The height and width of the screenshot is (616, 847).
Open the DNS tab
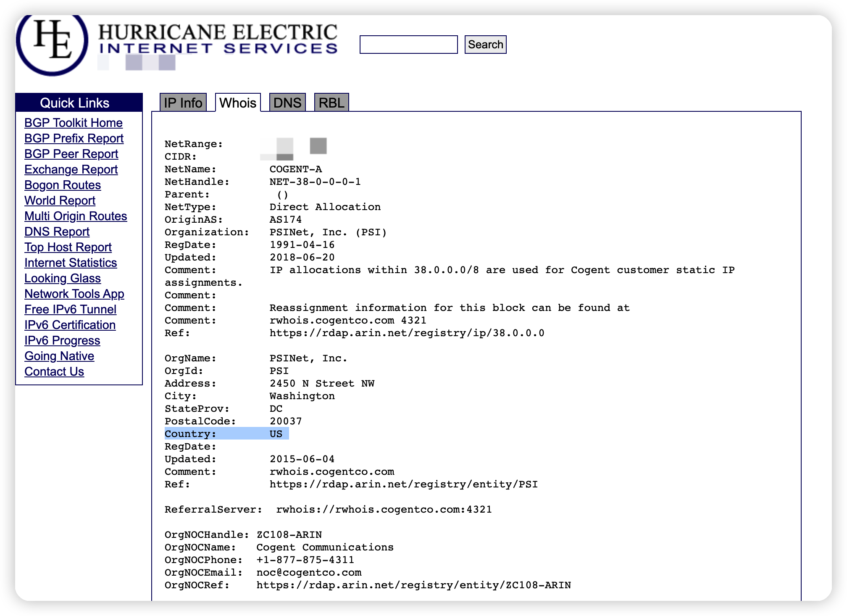(287, 103)
